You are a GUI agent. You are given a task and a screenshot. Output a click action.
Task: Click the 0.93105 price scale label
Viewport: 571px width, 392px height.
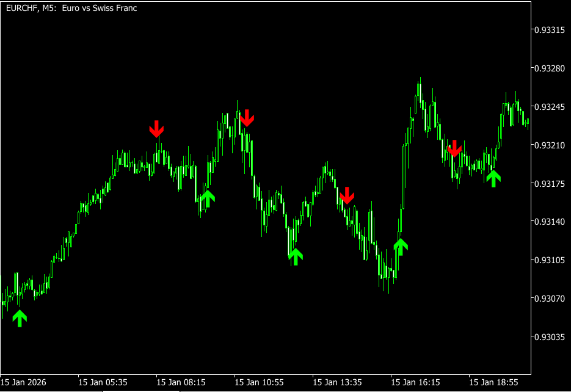click(549, 260)
